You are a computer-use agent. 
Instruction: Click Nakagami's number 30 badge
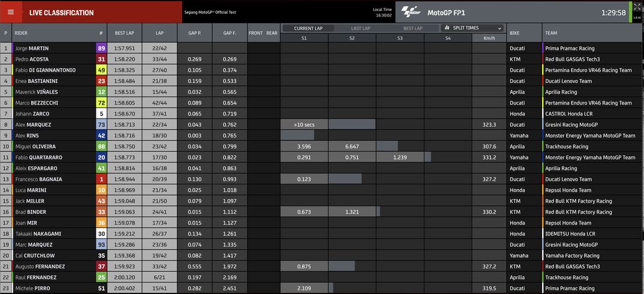101,234
